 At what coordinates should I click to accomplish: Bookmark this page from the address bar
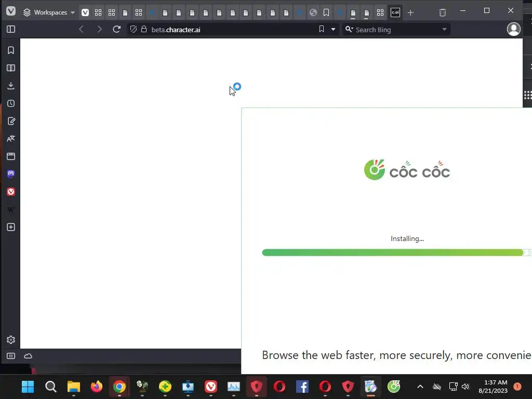tap(321, 29)
